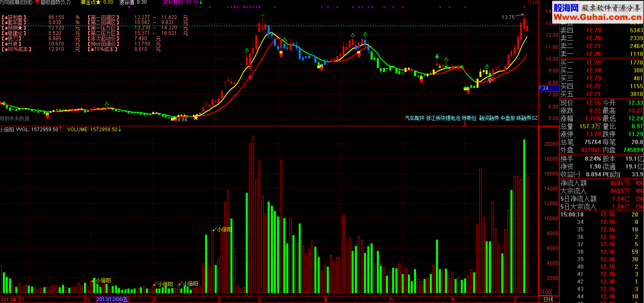
Task: Click the green check mark above the March price peak
Action: pos(263,15)
